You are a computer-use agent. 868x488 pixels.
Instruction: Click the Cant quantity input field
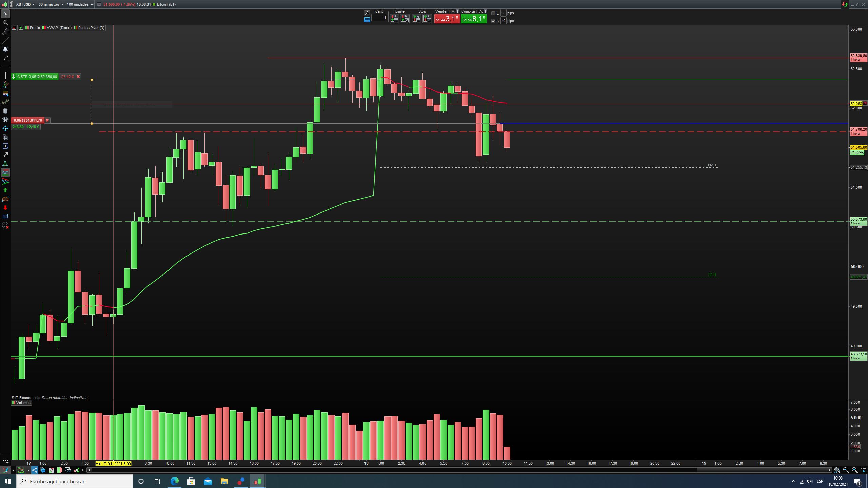(379, 18)
